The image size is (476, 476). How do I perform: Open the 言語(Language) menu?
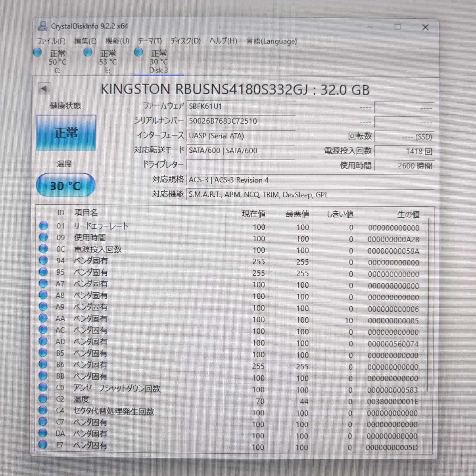(x=271, y=41)
